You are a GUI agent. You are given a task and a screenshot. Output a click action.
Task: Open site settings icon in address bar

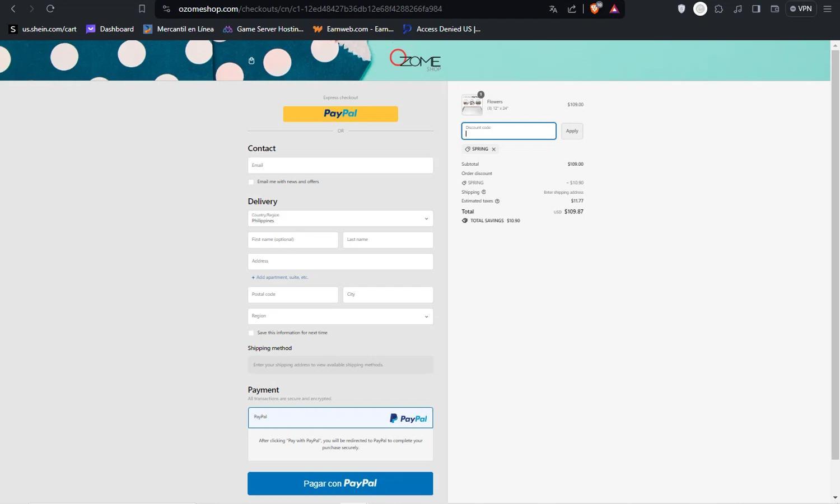point(166,9)
